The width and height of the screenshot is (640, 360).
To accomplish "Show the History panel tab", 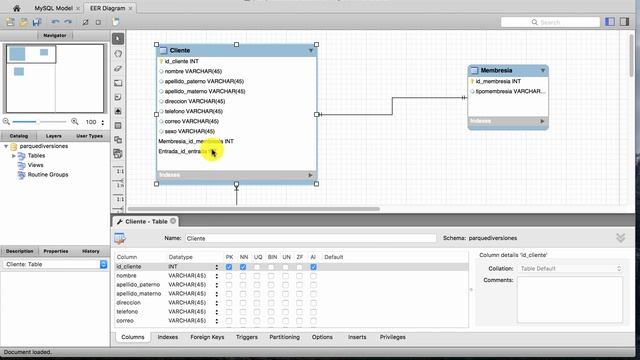I will [91, 251].
